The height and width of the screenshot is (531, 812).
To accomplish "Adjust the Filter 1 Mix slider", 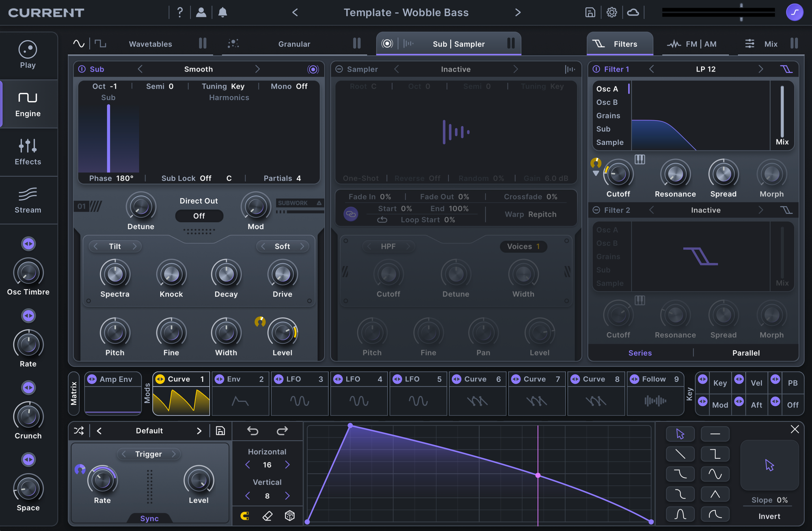I will tap(782, 112).
